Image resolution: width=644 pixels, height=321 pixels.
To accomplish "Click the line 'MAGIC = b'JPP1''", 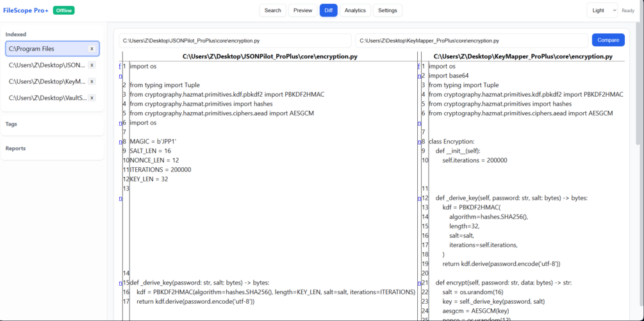I will [153, 142].
